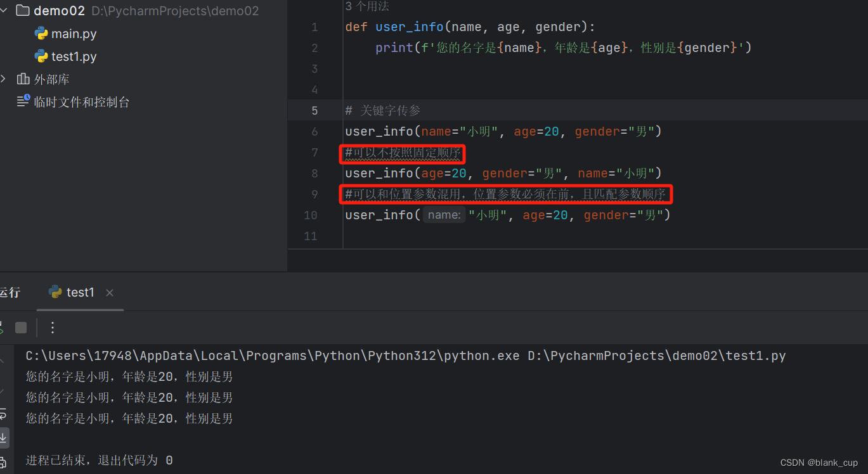
Task: Collapse the demo02 project folder
Action: 3,10
